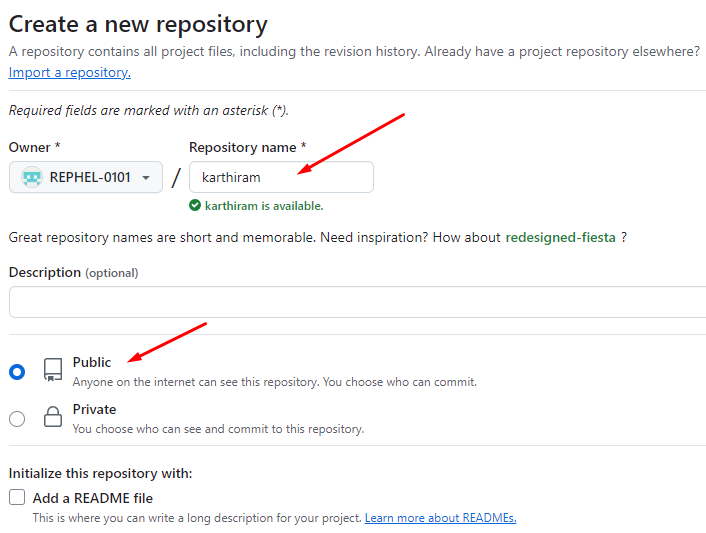706x533 pixels.
Task: Click the owner avatar icon
Action: pyautogui.click(x=32, y=178)
